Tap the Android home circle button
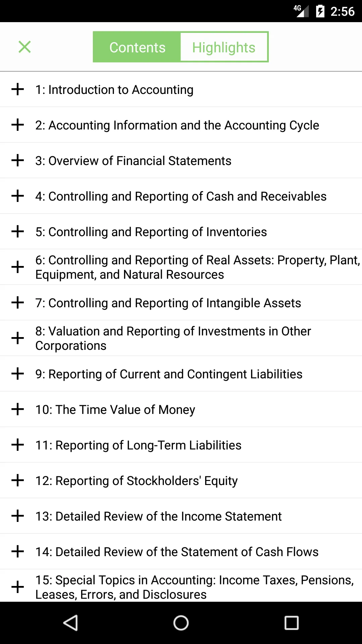 point(181,623)
